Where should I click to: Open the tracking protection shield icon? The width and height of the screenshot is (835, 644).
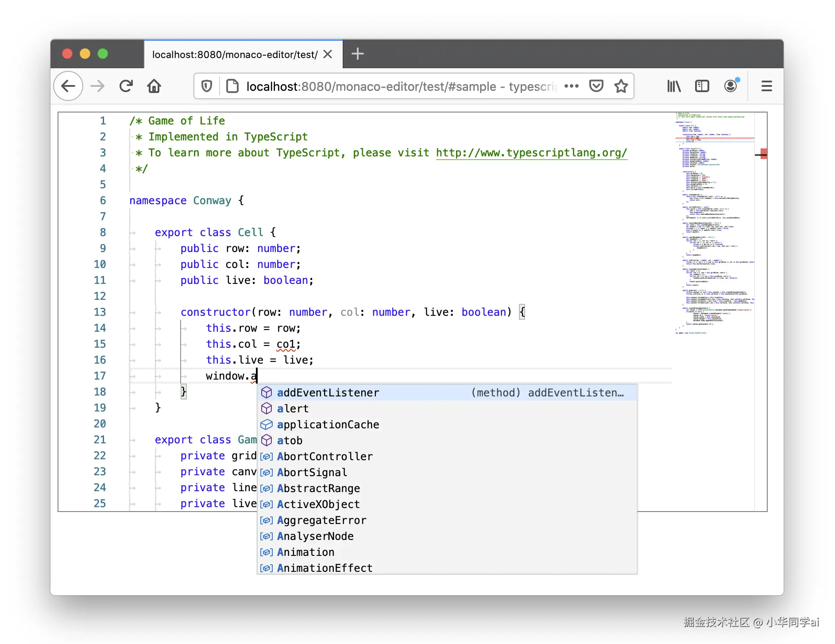[x=207, y=86]
